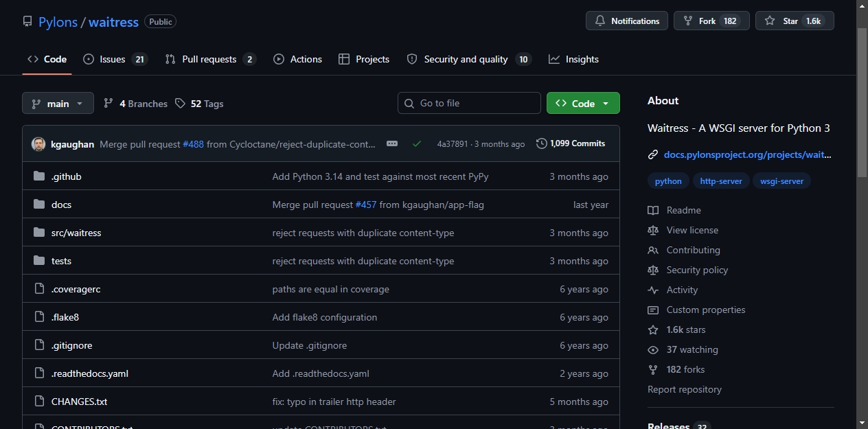
Task: Click the Pylons owner link
Action: pyautogui.click(x=58, y=22)
